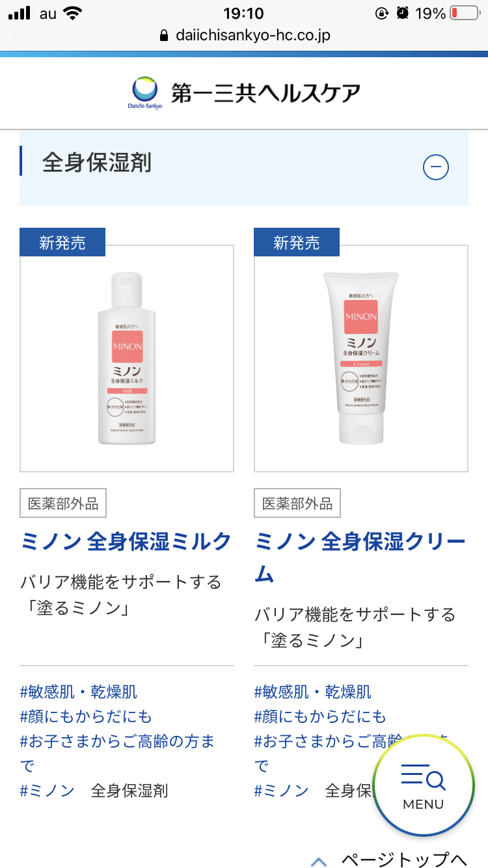Select #顔にもからだにも tag under the cream product

click(x=320, y=716)
